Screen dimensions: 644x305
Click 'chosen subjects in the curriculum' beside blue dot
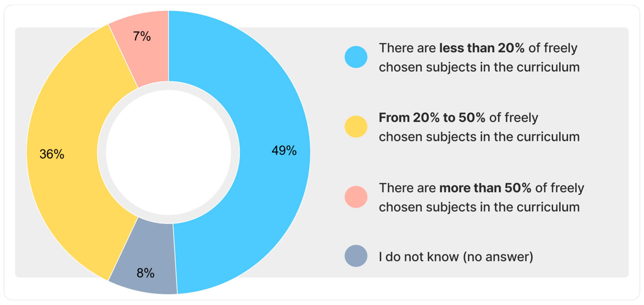479,67
